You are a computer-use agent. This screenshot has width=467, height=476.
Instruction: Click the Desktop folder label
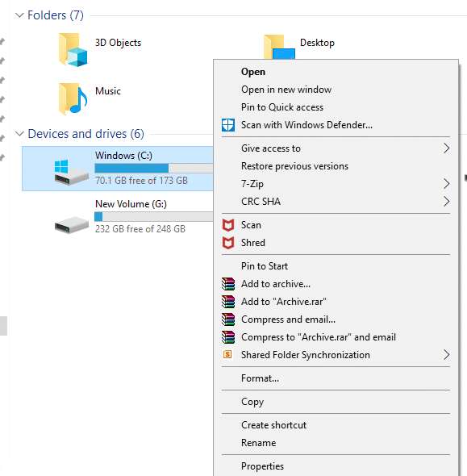(318, 43)
